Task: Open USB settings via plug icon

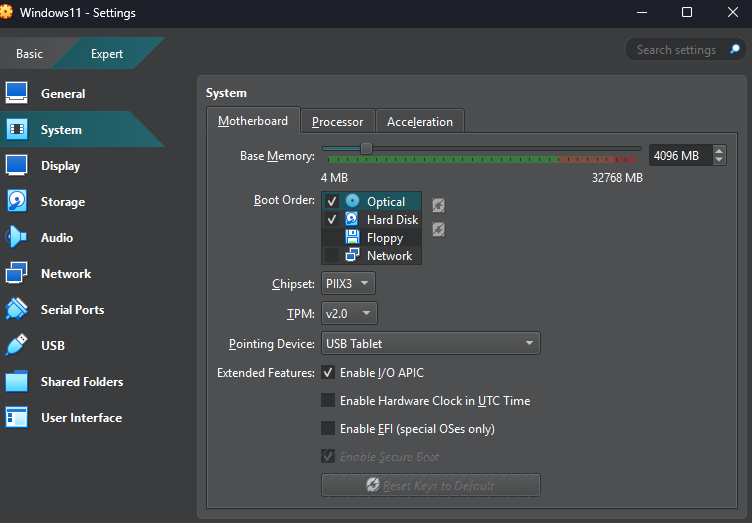Action: (16, 345)
